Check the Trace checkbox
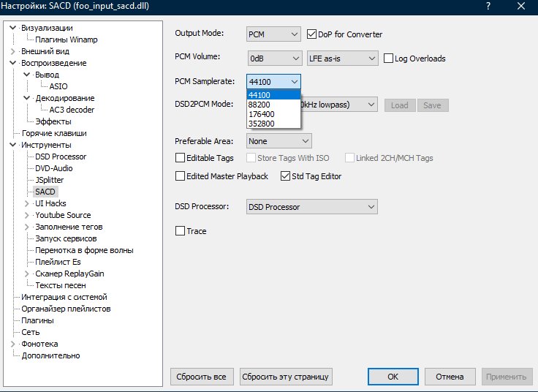 (181, 231)
